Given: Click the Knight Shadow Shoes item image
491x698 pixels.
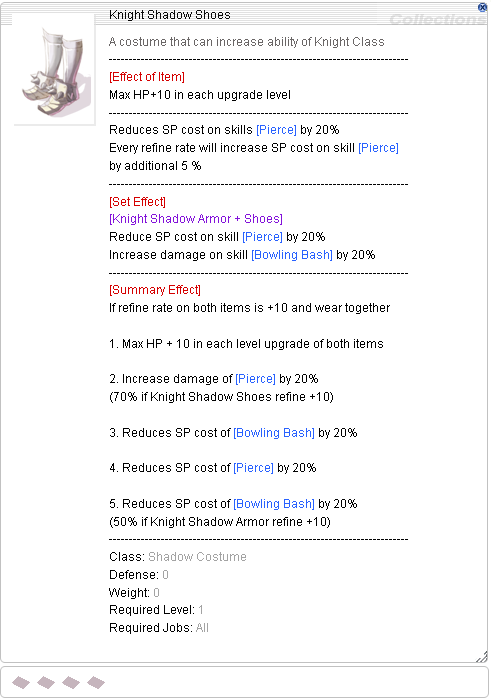Looking at the screenshot, I should click(x=54, y=70).
